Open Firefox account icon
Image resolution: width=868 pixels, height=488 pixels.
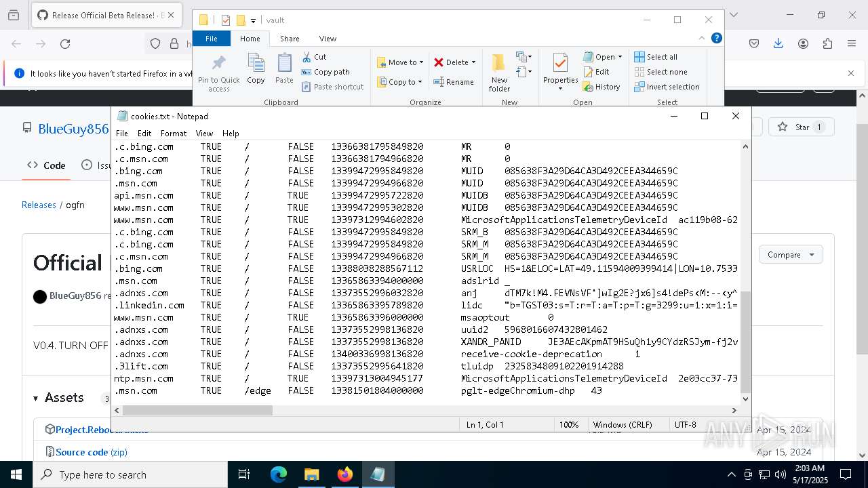coord(803,44)
